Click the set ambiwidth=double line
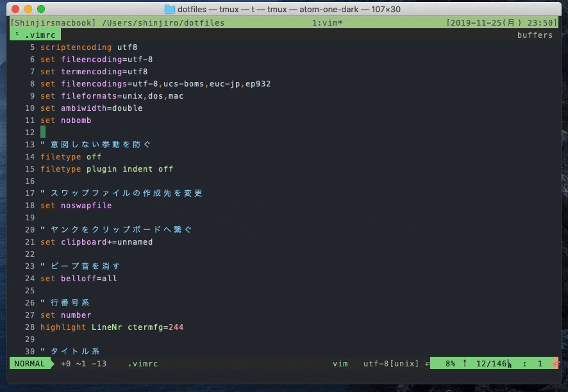This screenshot has width=568, height=392. click(91, 108)
